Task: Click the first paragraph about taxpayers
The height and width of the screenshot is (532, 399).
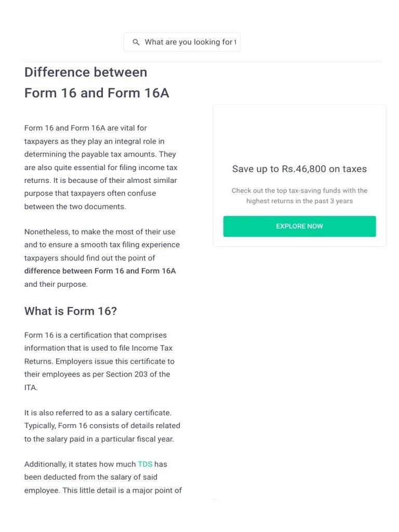Action: (x=101, y=167)
